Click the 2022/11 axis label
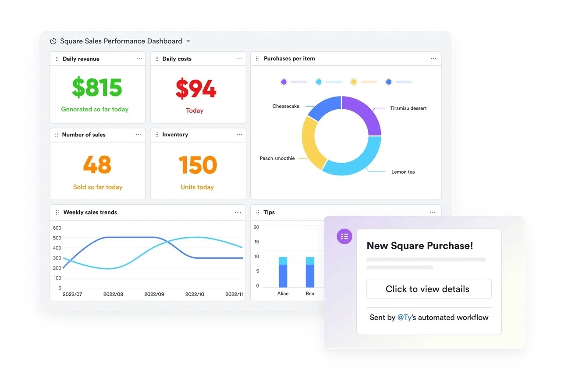 click(234, 294)
